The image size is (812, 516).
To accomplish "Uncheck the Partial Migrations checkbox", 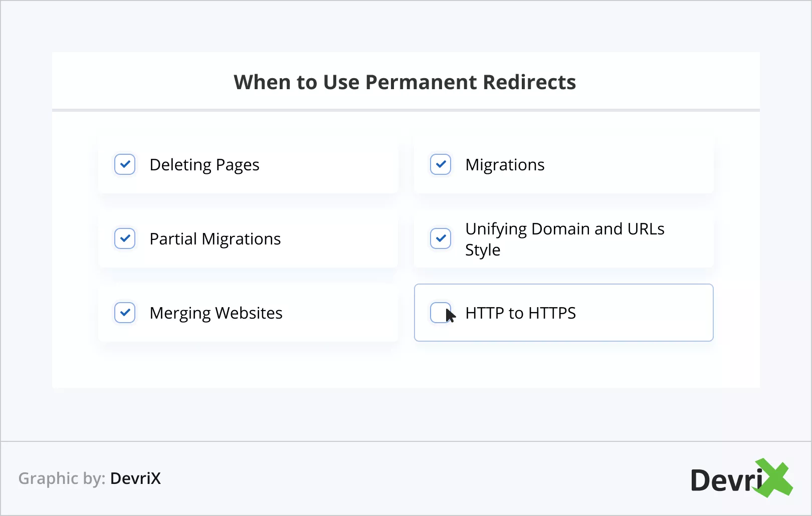I will pyautogui.click(x=125, y=238).
